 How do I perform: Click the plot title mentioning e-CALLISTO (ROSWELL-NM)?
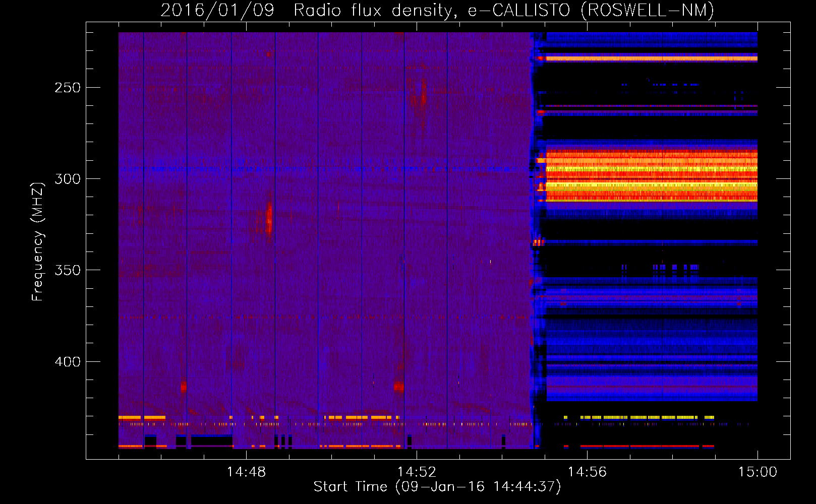point(437,11)
